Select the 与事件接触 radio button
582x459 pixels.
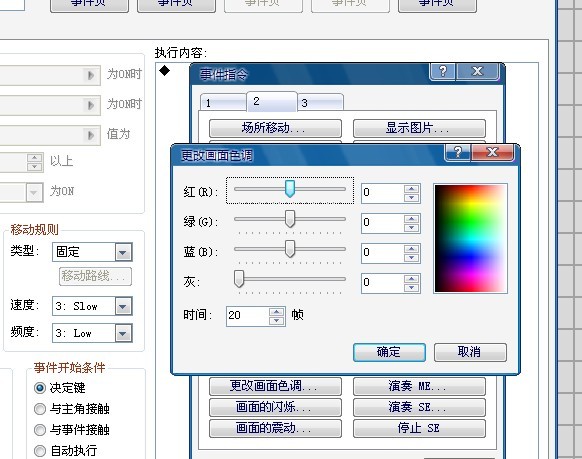coord(40,430)
